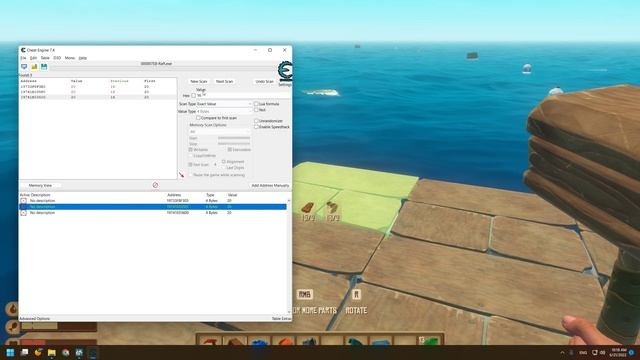The image size is (640, 360).
Task: Click the Address column header in results
Action: (x=29, y=81)
